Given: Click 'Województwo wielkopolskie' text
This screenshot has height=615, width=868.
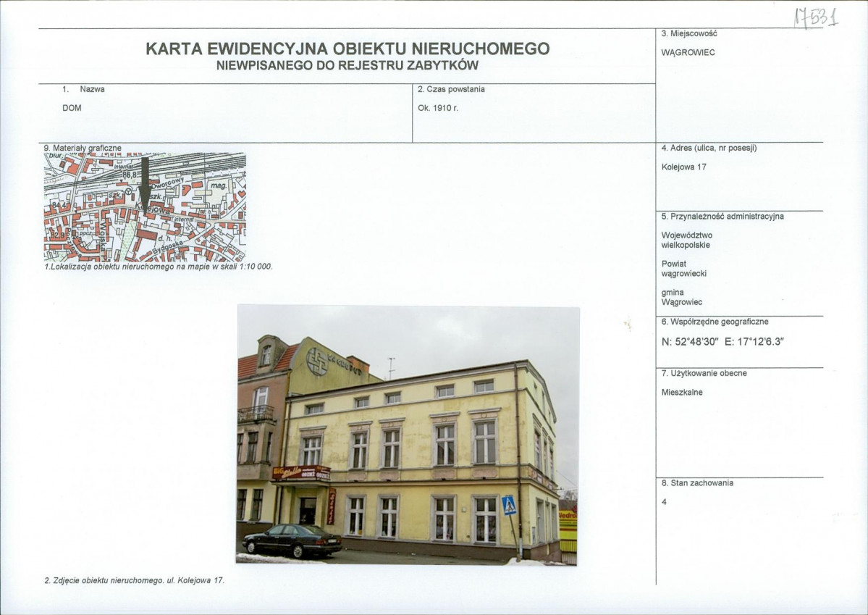Looking at the screenshot, I should pos(686,240).
